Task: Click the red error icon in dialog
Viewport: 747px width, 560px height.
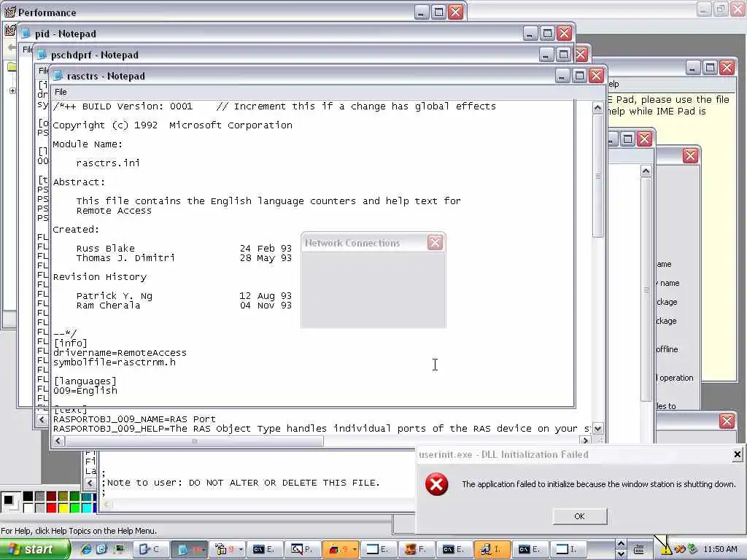Action: [436, 484]
